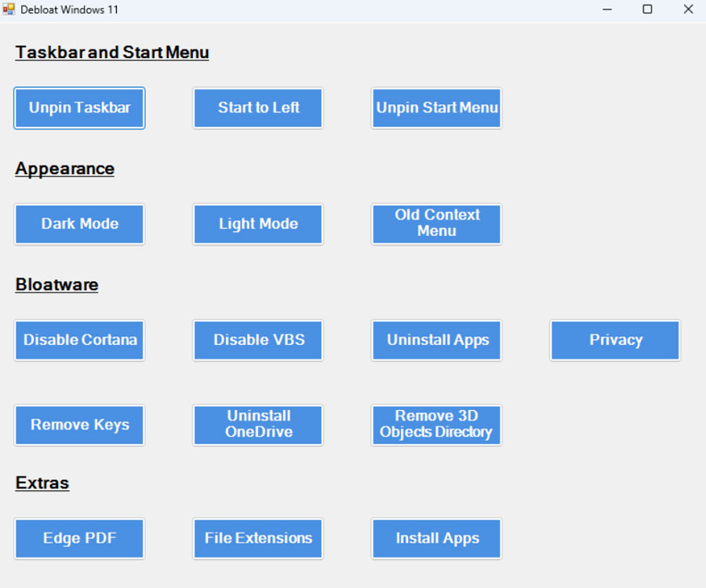Click the Debloat Windows 11 app icon
The image size is (706, 588).
pyautogui.click(x=9, y=9)
